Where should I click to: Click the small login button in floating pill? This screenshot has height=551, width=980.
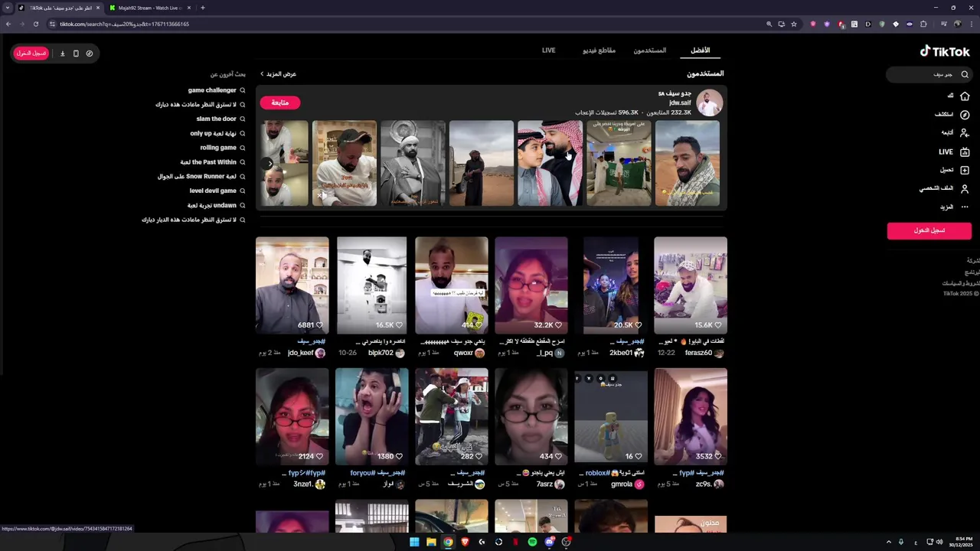[x=31, y=54]
